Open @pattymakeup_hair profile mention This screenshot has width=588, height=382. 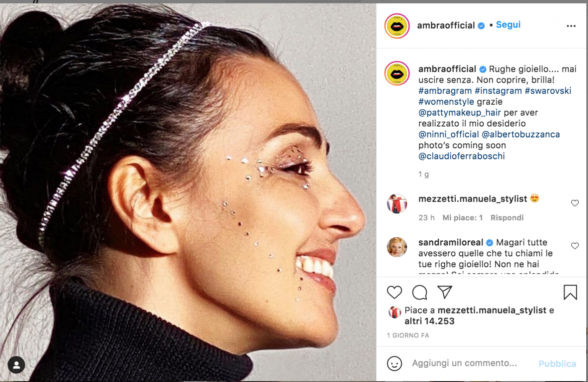tap(459, 113)
